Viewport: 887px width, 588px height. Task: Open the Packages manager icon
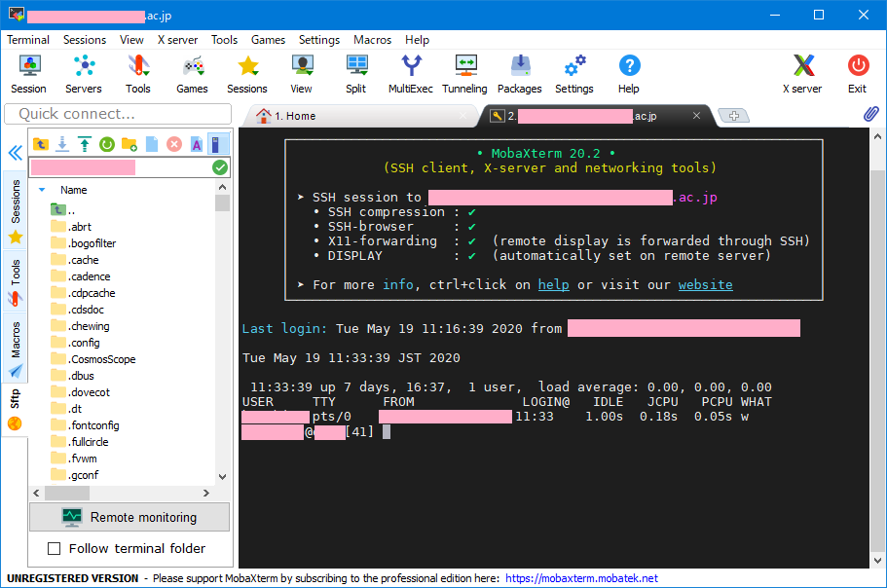click(520, 74)
